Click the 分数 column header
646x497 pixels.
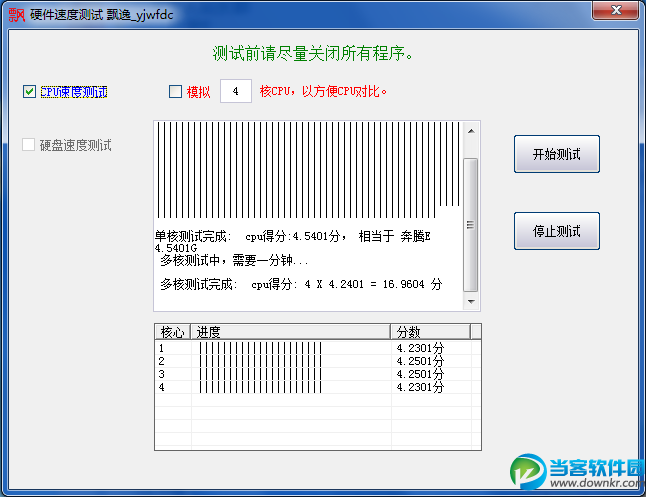tap(430, 332)
